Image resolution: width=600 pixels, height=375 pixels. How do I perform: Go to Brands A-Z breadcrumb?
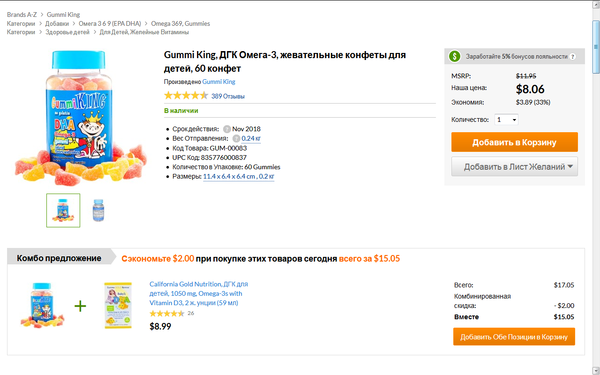(22, 15)
